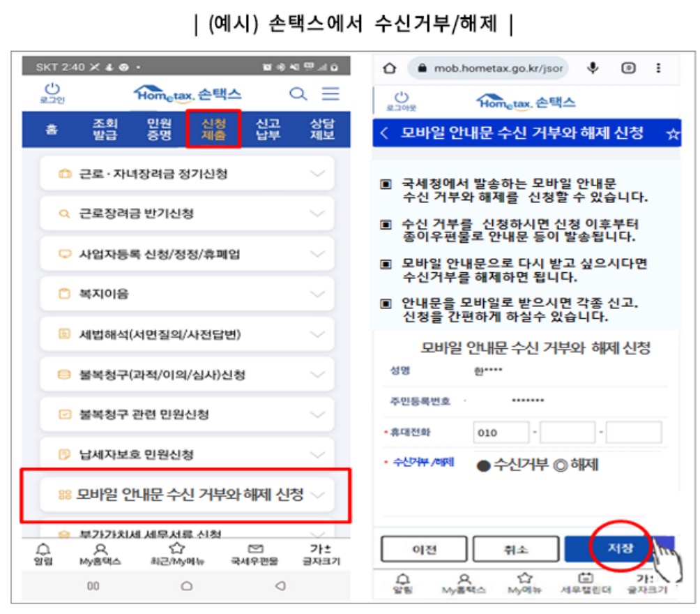Viewport: 700px width, 614px height.
Task: Expand 납세자보호 민원신청 chevron
Action: pos(317,455)
